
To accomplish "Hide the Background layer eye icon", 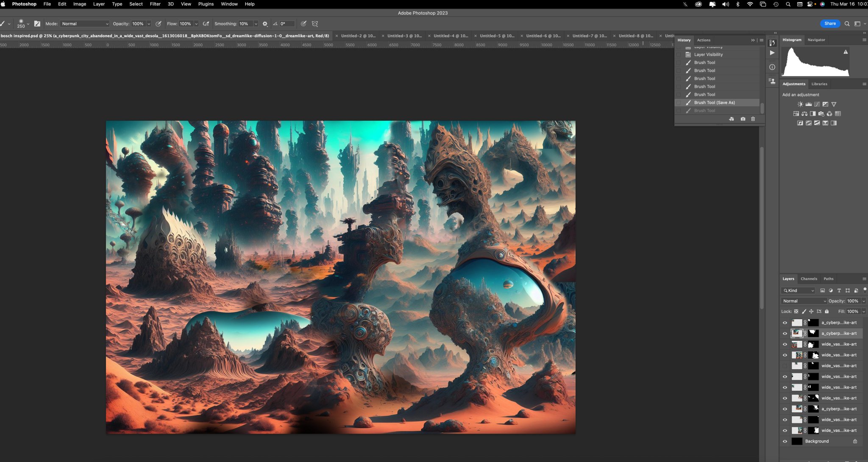I will click(785, 441).
